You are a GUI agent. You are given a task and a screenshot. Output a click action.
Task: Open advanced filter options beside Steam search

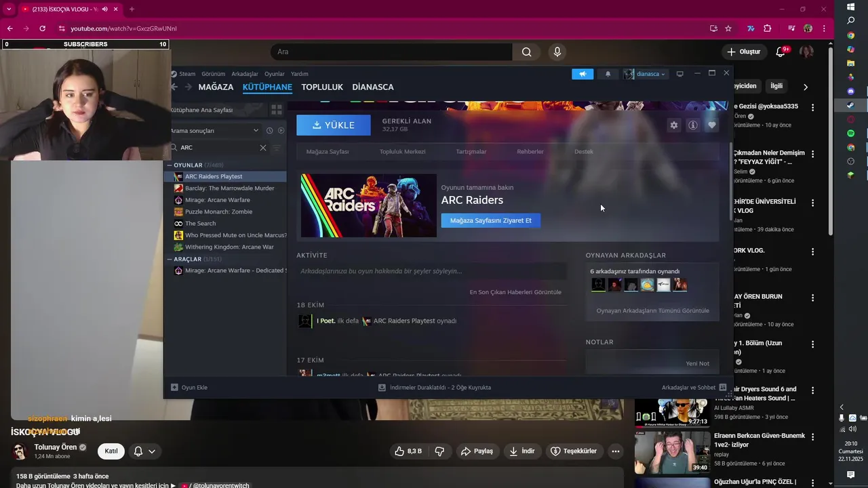coord(277,148)
